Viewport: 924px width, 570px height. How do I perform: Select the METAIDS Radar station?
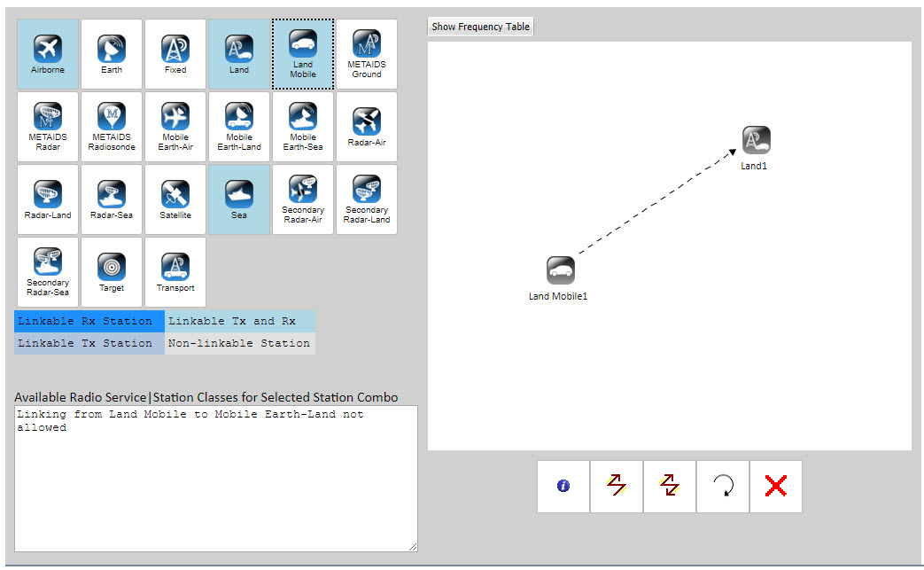pos(48,127)
